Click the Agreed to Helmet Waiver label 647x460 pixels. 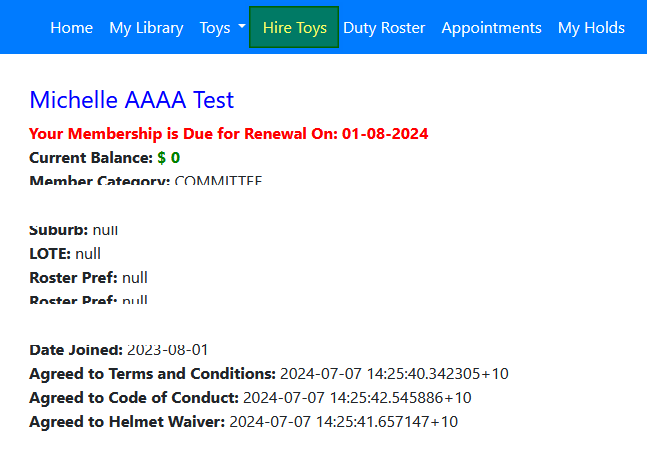(127, 422)
